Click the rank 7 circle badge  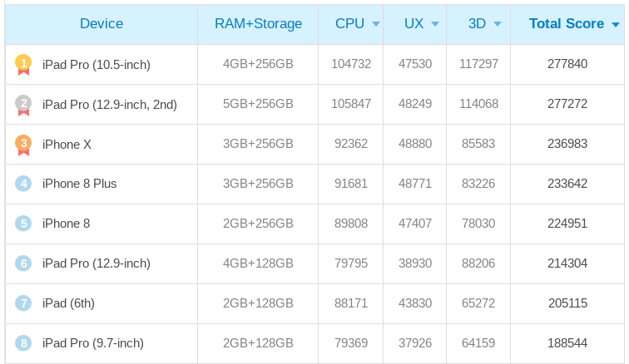click(23, 303)
